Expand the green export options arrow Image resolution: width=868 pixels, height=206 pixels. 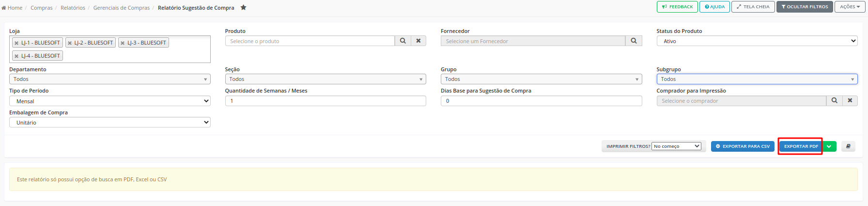[829, 146]
